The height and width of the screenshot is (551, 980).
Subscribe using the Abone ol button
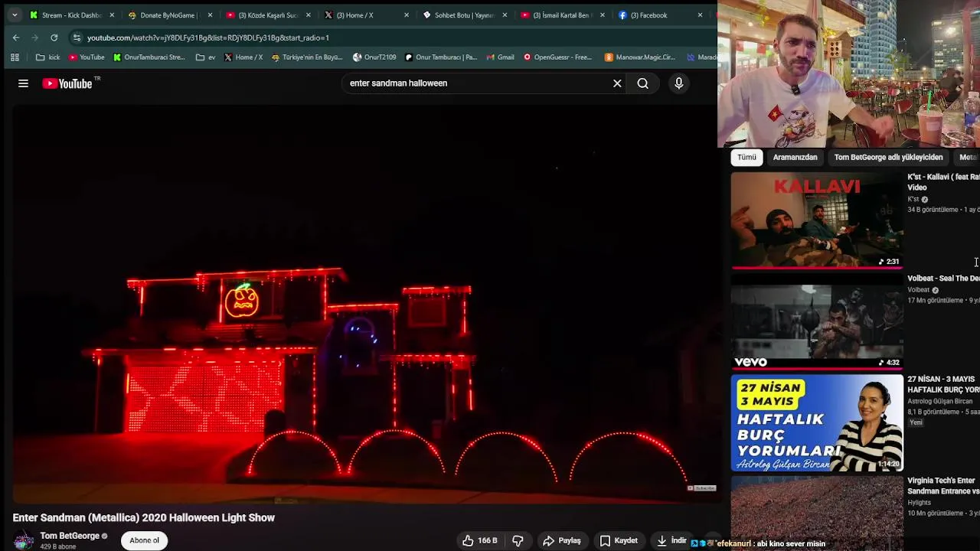[144, 540]
